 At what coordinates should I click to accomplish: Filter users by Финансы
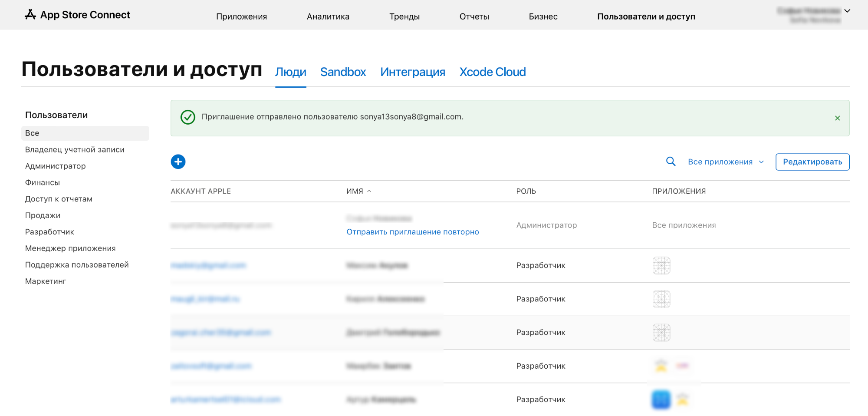click(42, 183)
